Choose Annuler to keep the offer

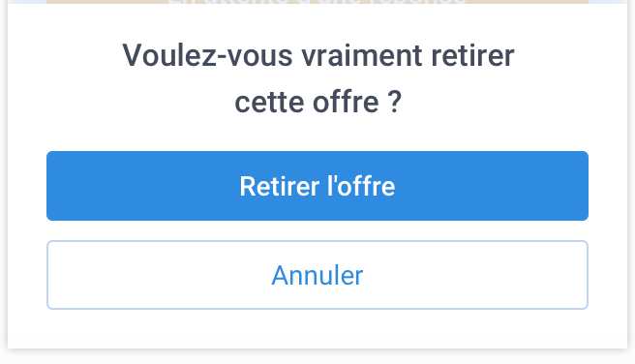coord(317,275)
